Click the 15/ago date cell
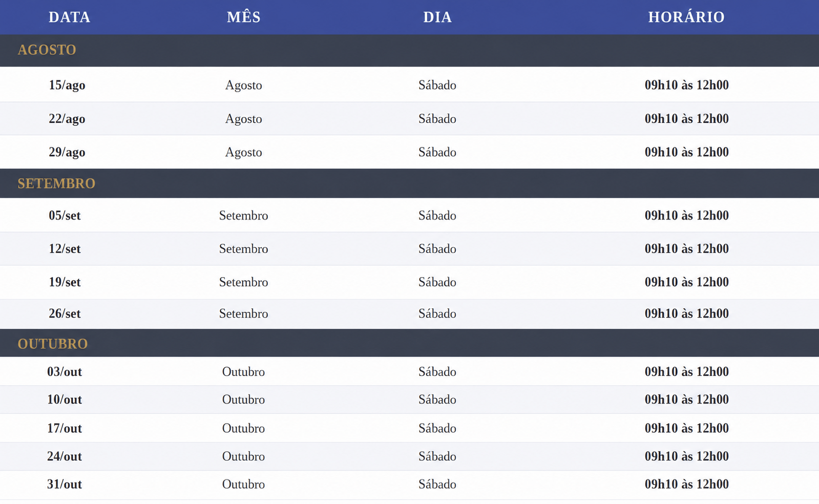Image resolution: width=819 pixels, height=504 pixels. (x=67, y=85)
